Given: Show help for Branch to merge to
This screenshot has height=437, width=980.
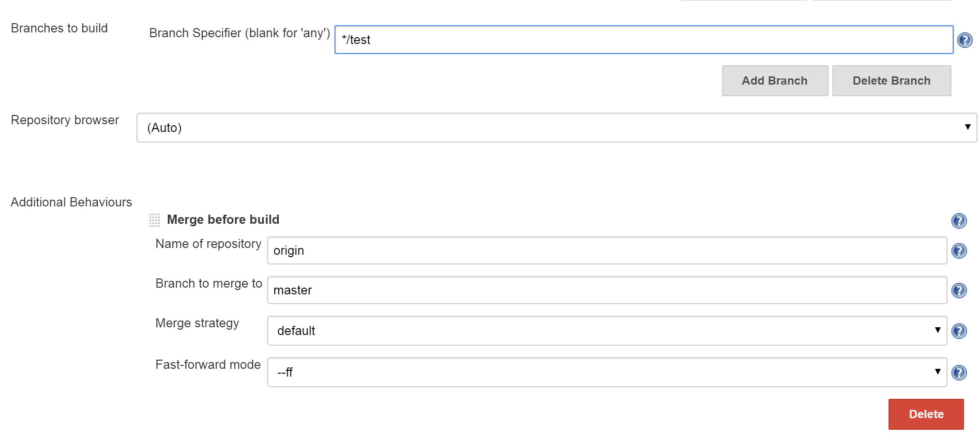Looking at the screenshot, I should [959, 291].
